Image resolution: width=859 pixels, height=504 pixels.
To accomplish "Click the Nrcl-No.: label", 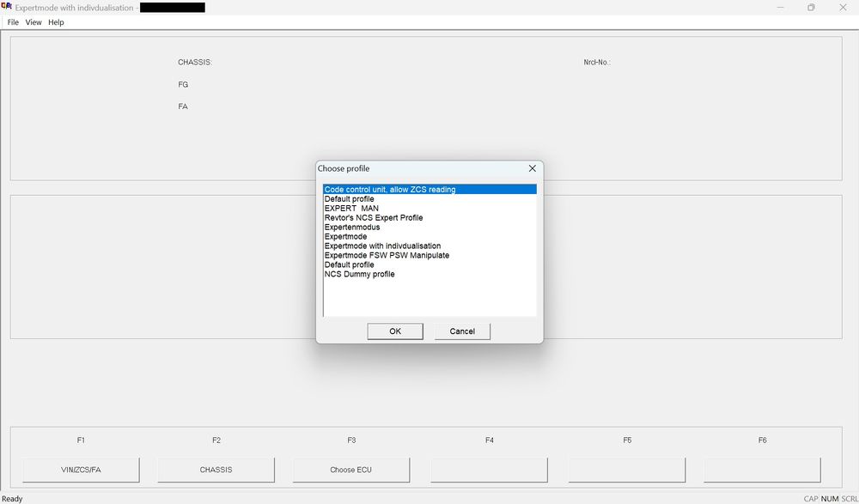I will (x=597, y=63).
